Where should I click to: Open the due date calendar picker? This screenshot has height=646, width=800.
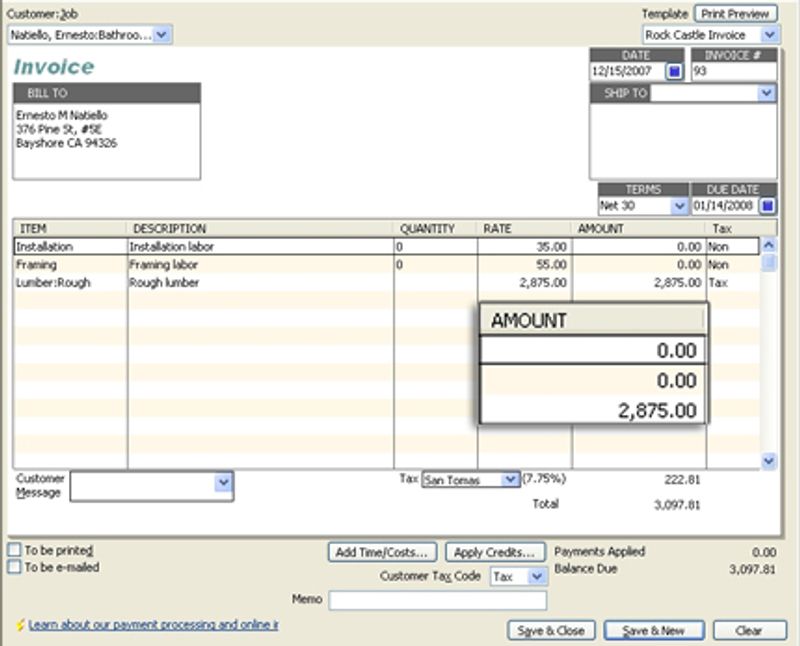tap(767, 206)
